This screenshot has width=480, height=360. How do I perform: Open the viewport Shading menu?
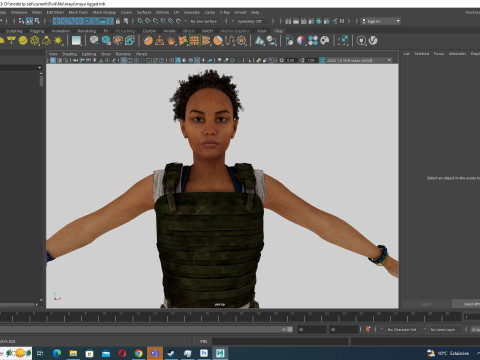[69, 54]
